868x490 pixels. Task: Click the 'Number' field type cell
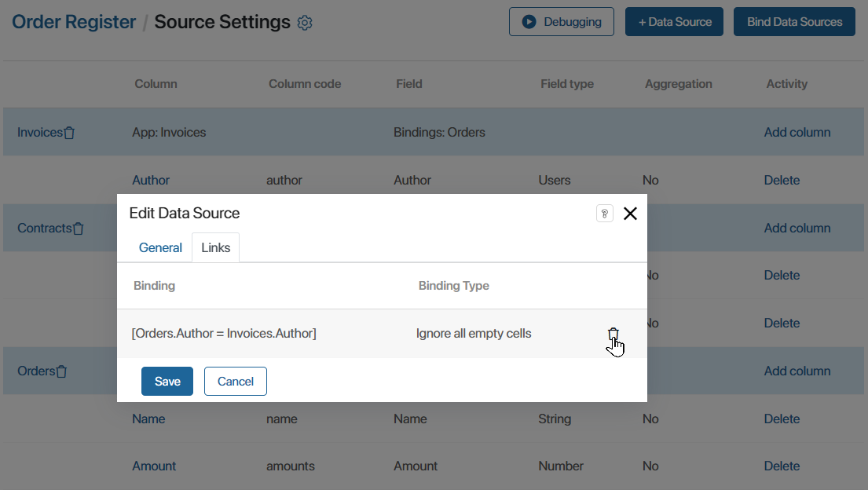click(561, 466)
